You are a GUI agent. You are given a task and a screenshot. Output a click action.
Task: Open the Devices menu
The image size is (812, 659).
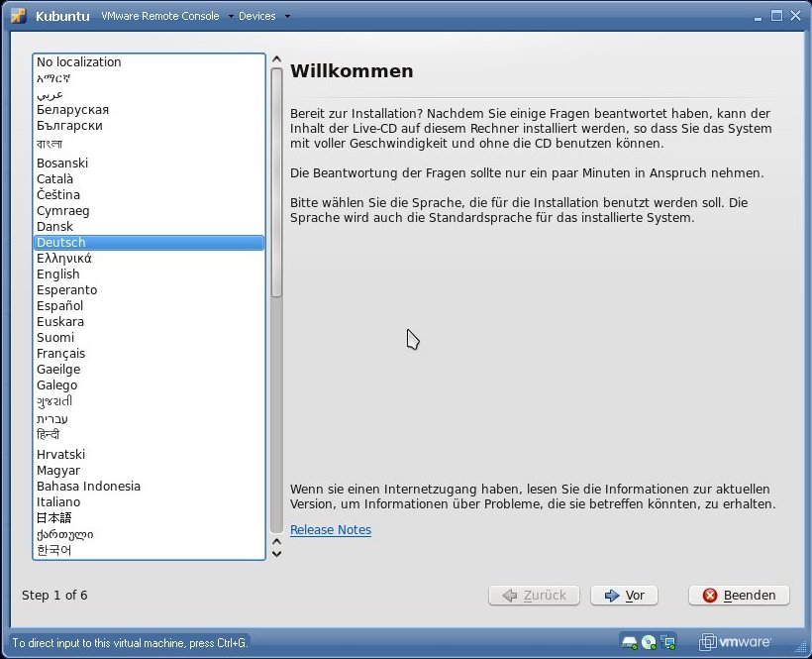[264, 16]
